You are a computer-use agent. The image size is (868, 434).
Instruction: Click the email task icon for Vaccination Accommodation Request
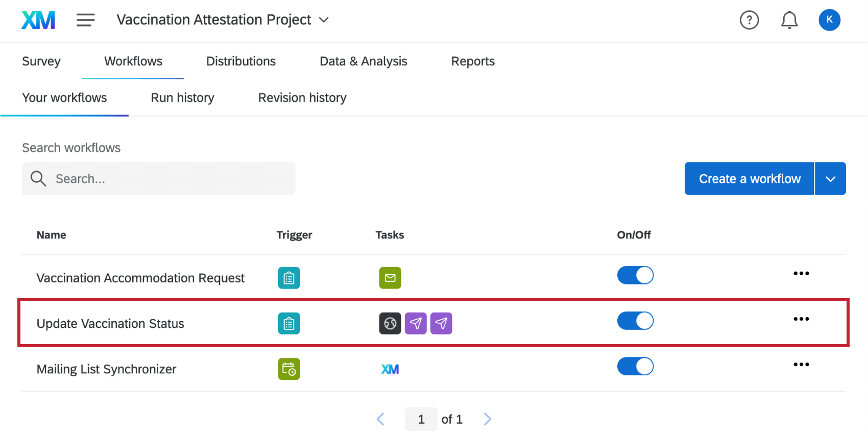coord(390,278)
